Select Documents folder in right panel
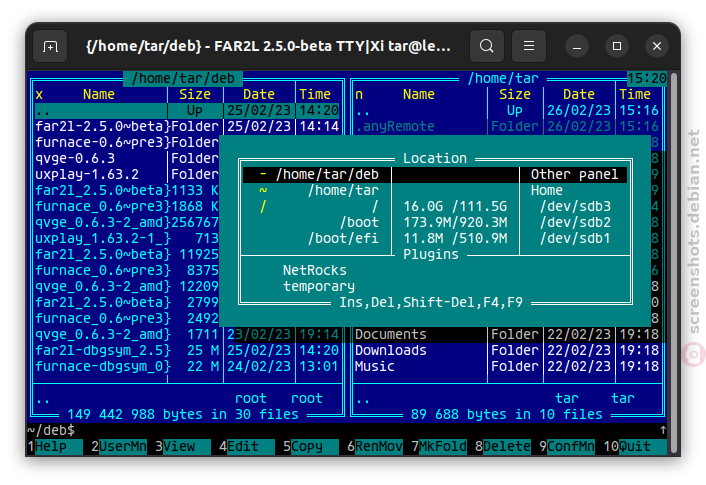This screenshot has width=706, height=485. tap(507, 335)
